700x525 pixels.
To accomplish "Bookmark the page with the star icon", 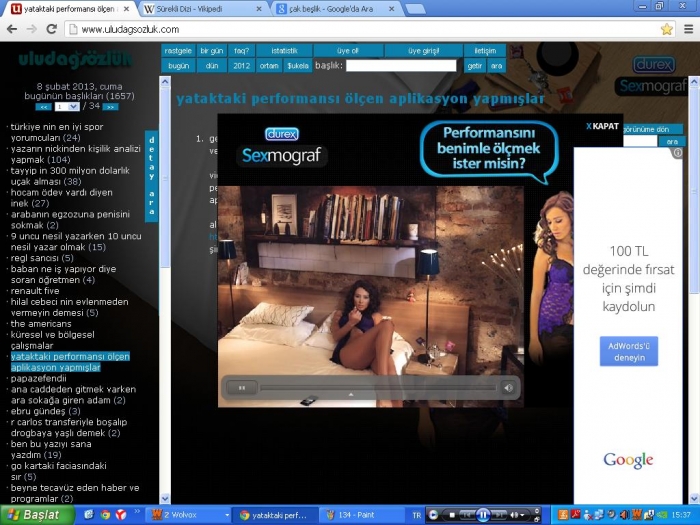I will click(667, 29).
